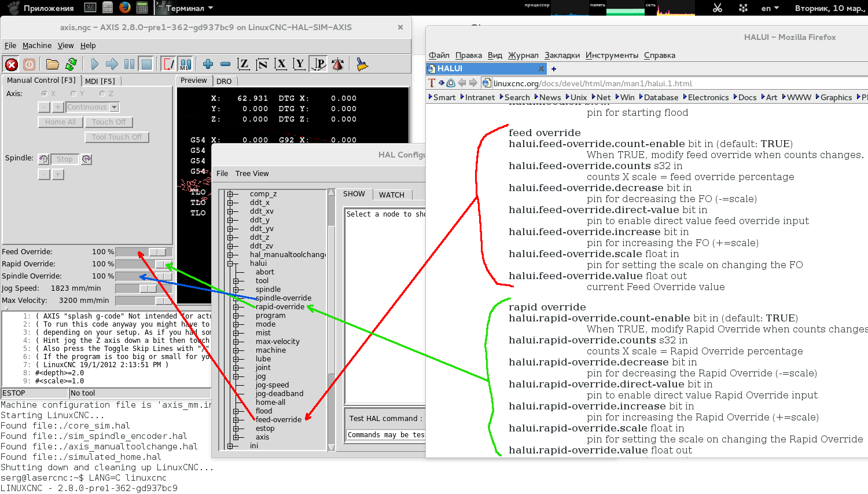The image size is (868, 494).
Task: Select the Y axis radio button
Action: click(73, 94)
